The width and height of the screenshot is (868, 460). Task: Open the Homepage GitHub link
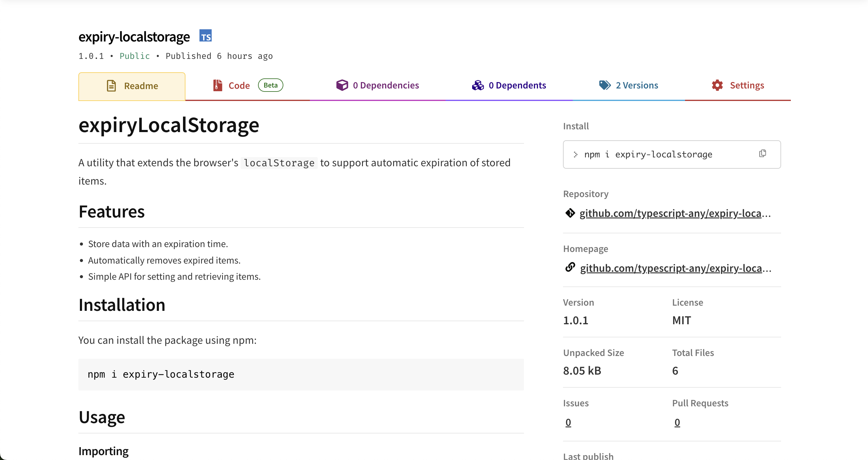tap(676, 268)
